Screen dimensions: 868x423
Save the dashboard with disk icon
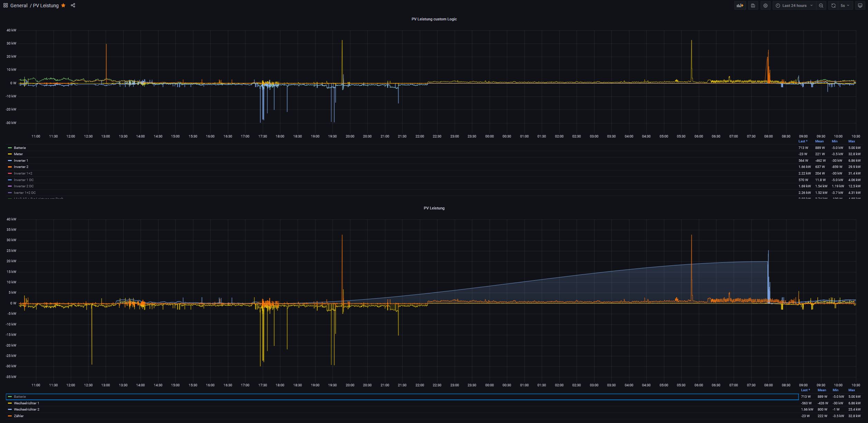753,6
